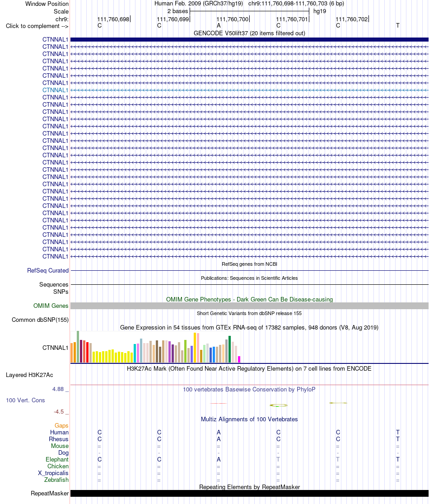The image size is (429, 504).
Task: Click base 'A' in the Human alignment row
Action: [x=219, y=432]
